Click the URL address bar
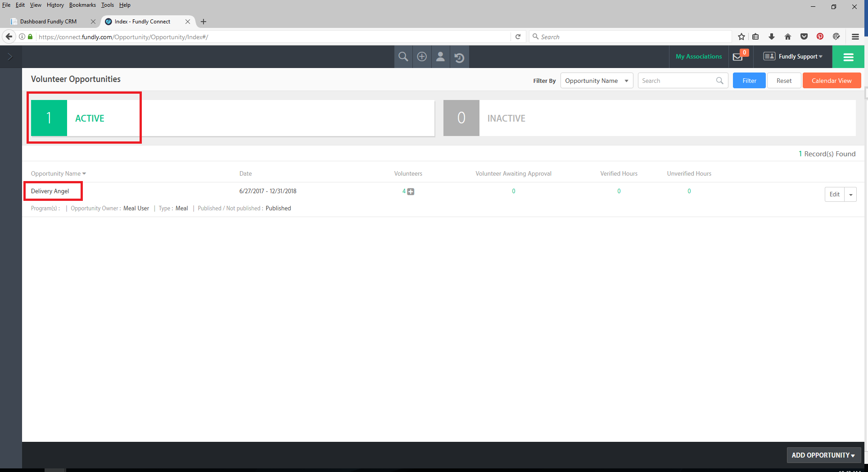The height and width of the screenshot is (472, 868). (272, 37)
